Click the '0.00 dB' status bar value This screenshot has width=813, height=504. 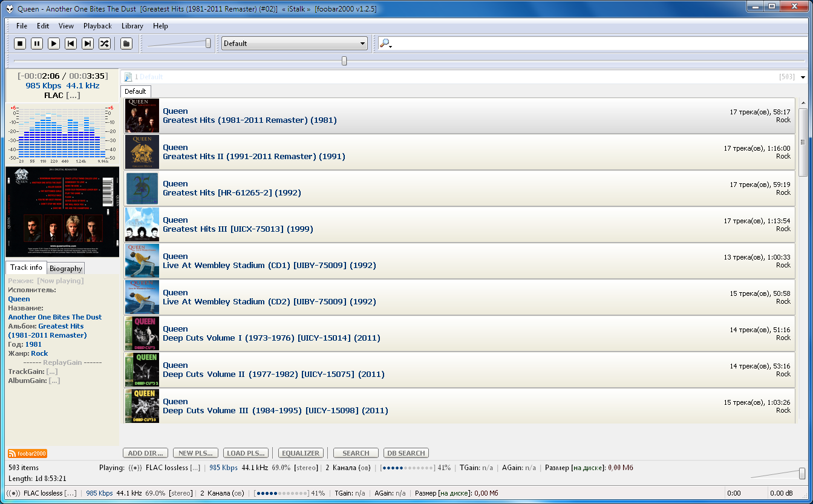click(x=781, y=493)
